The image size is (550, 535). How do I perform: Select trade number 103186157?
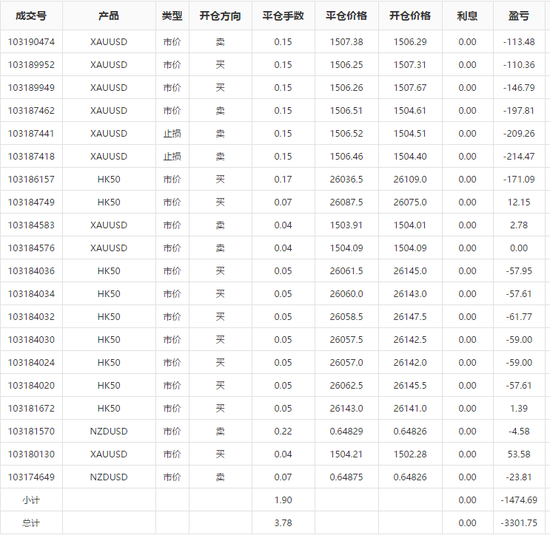(31, 179)
